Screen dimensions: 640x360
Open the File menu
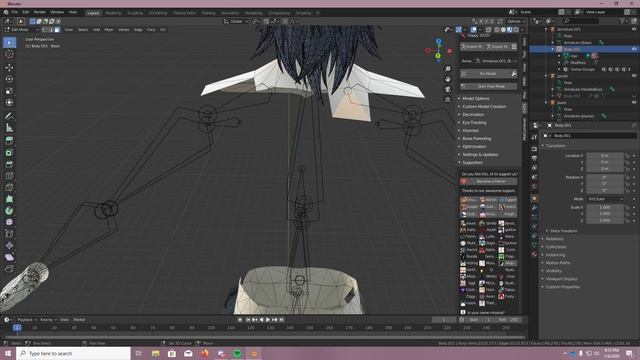[15, 12]
